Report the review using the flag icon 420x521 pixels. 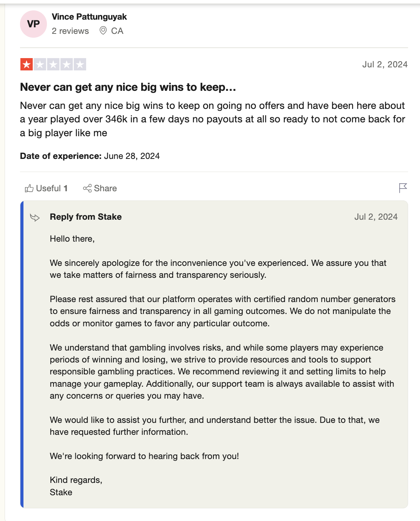[x=403, y=188]
